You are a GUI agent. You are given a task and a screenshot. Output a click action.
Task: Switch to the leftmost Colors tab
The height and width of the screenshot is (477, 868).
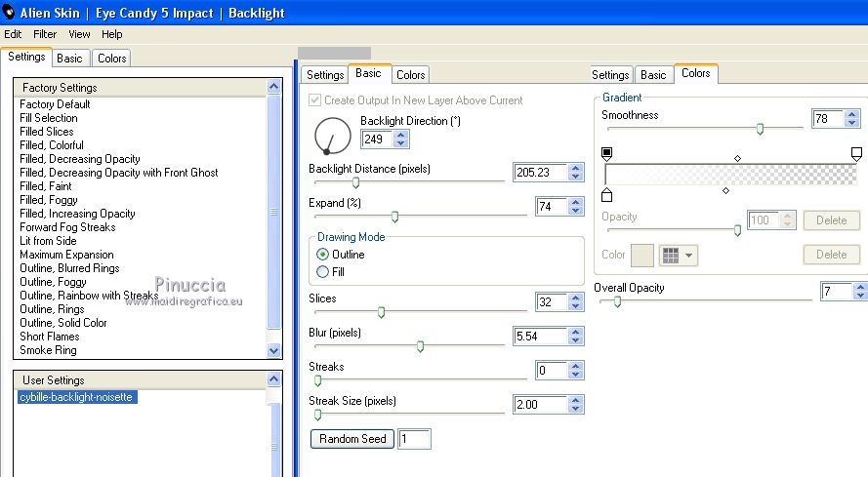tap(112, 59)
